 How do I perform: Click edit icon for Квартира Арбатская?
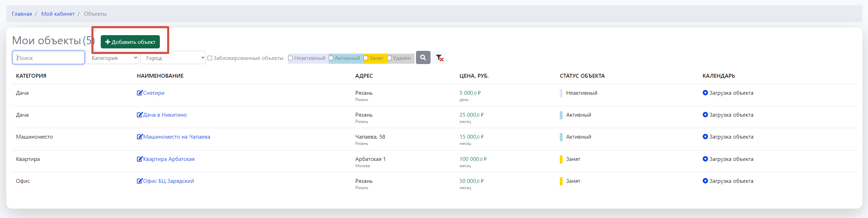[140, 159]
